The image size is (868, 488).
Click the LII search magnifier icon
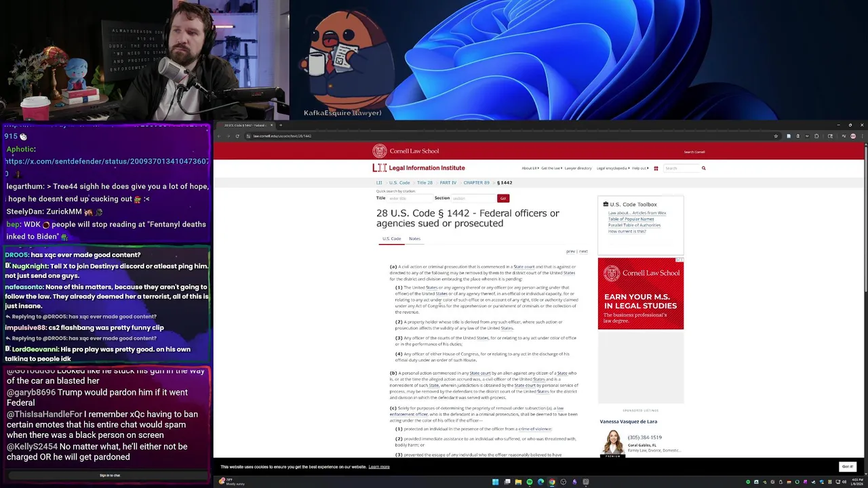703,168
